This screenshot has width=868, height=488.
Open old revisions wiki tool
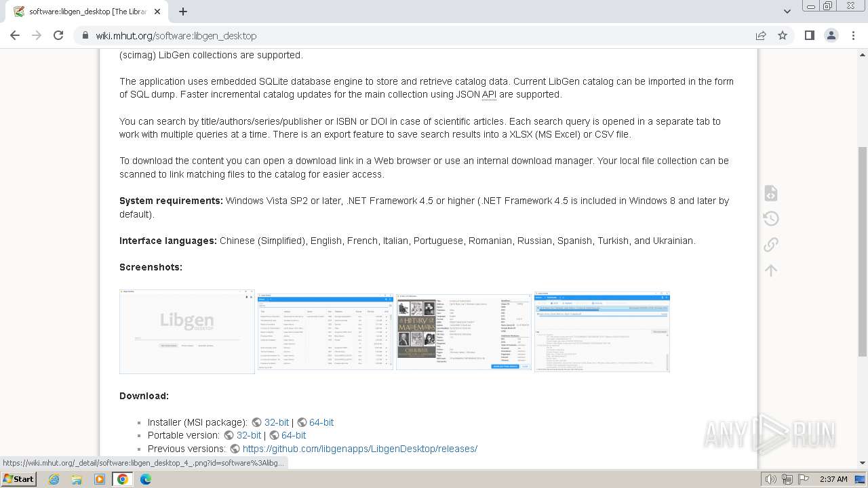point(770,218)
